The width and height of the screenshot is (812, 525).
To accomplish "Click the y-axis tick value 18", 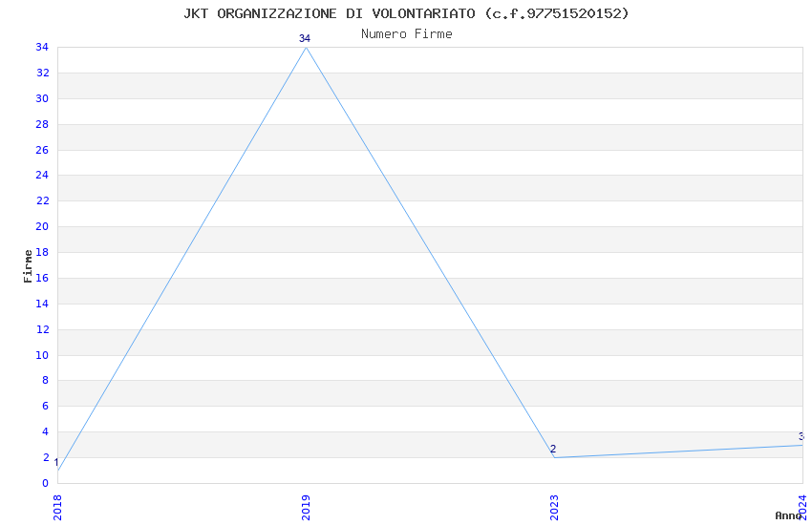I will (x=42, y=252).
